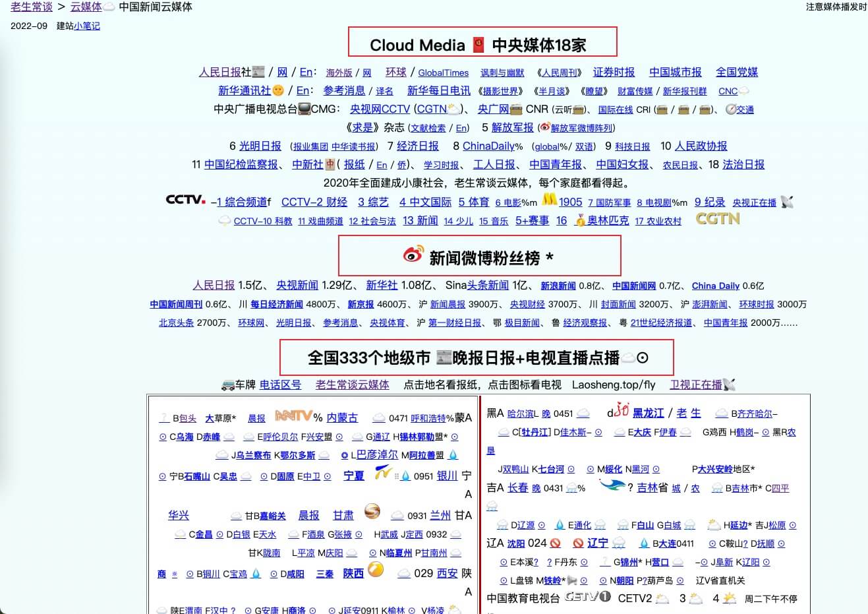This screenshot has height=614, width=868.
Task: Open the 长春 city link
Action: pyautogui.click(x=518, y=487)
